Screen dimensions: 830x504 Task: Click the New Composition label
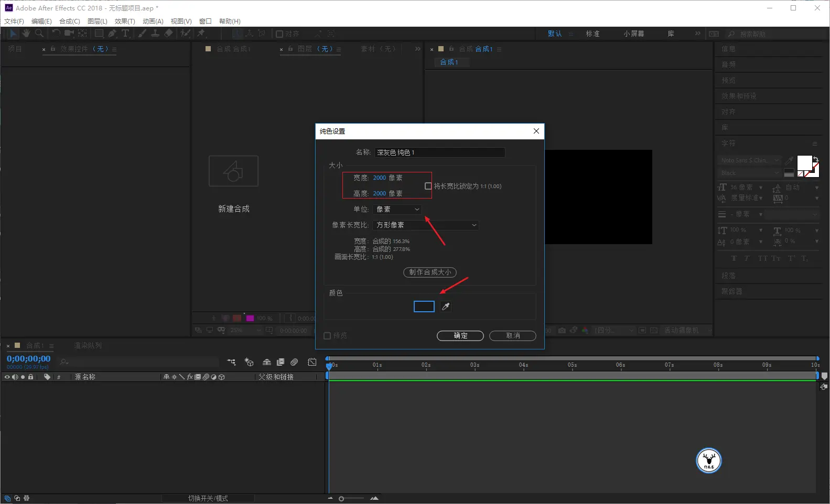pos(234,209)
